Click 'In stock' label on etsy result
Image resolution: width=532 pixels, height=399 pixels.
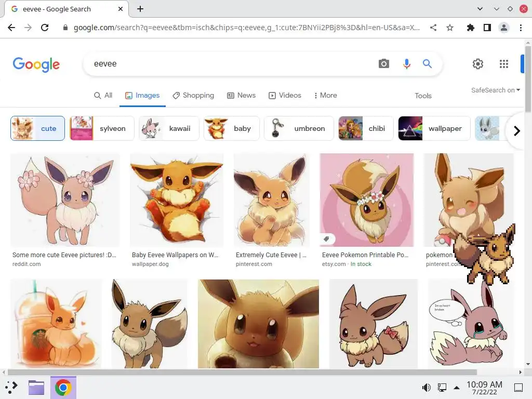click(x=361, y=264)
